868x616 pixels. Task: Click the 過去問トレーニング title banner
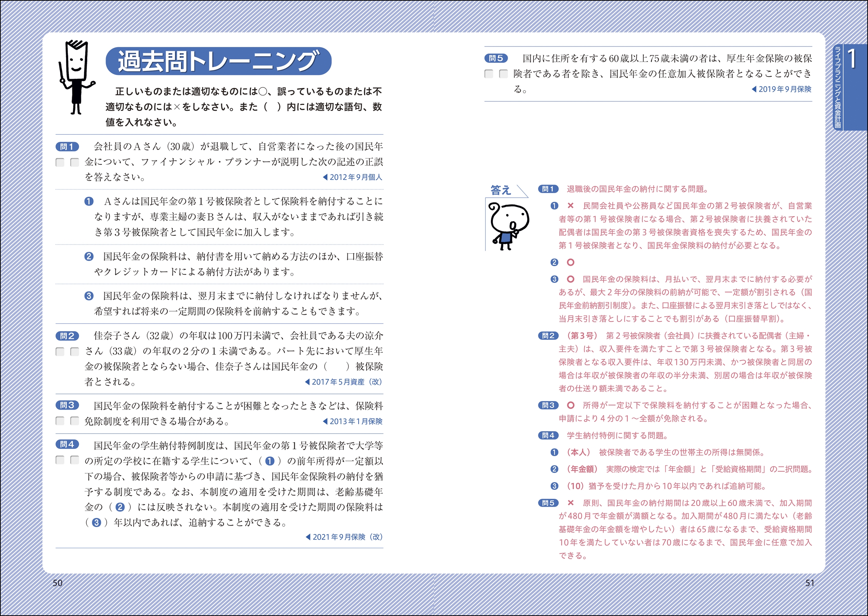[x=218, y=61]
